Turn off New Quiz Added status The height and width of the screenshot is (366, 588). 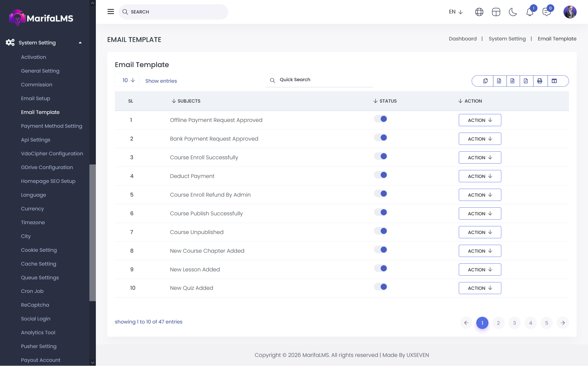coord(381,287)
